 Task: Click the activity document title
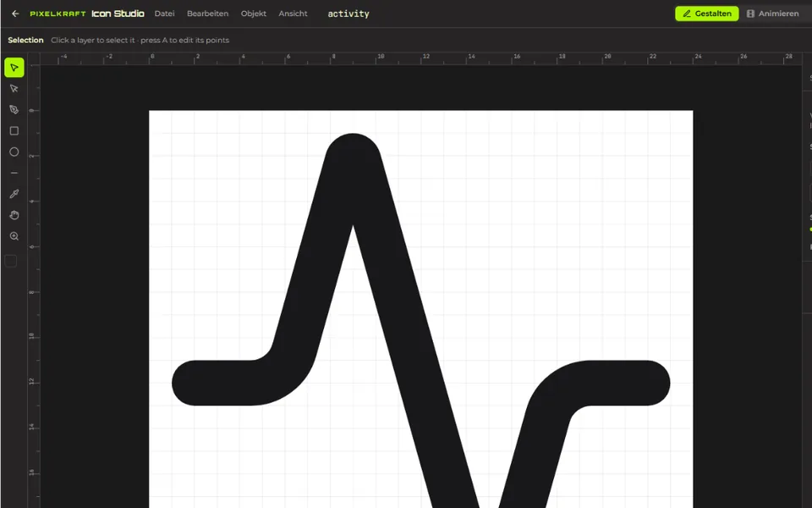348,14
